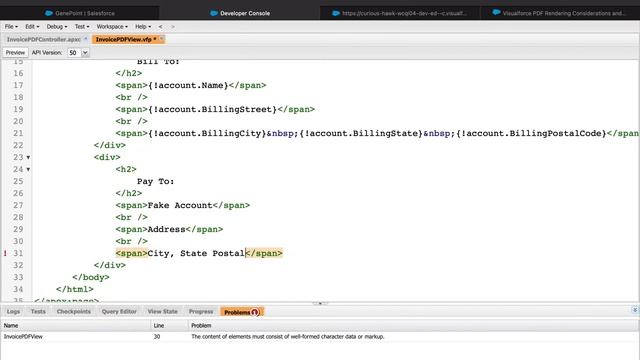Click the Salesforce icon on Developer Console tab
This screenshot has width=640, height=360.
(214, 13)
